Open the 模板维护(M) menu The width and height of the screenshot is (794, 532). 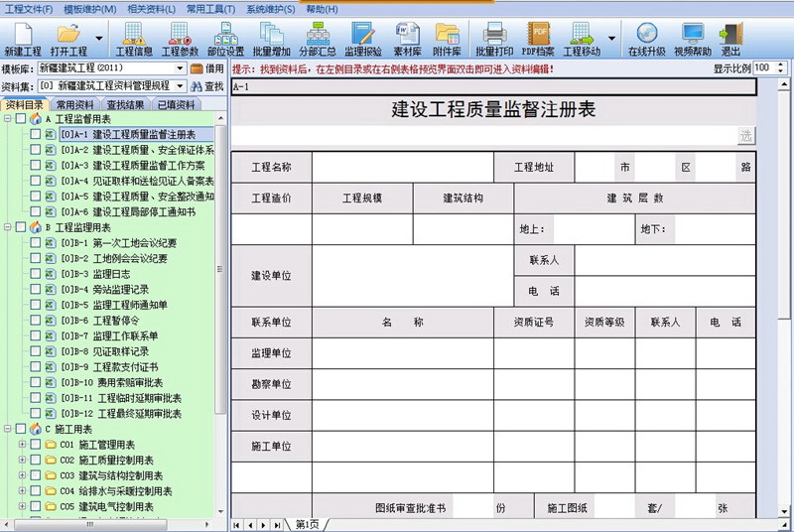click(x=90, y=9)
